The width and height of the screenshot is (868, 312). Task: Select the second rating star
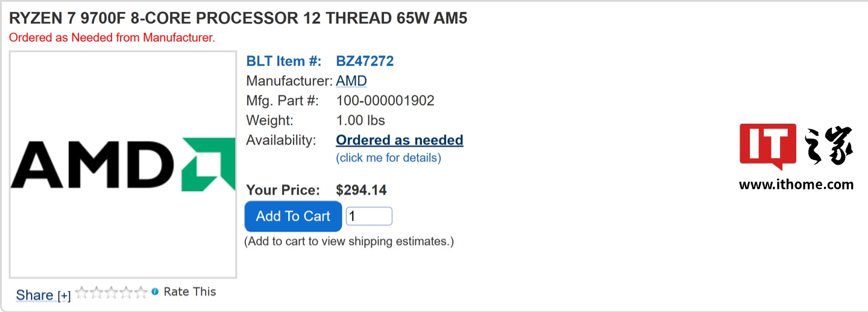coord(96,293)
